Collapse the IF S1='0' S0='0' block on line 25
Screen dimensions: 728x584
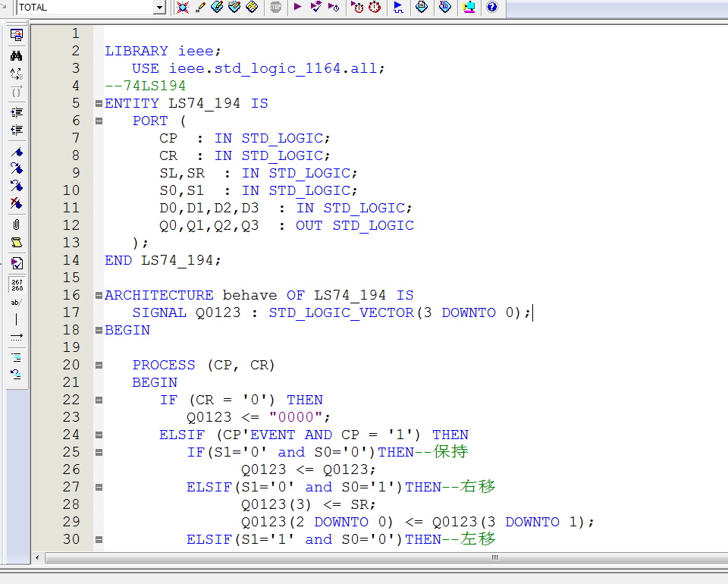[x=99, y=452]
